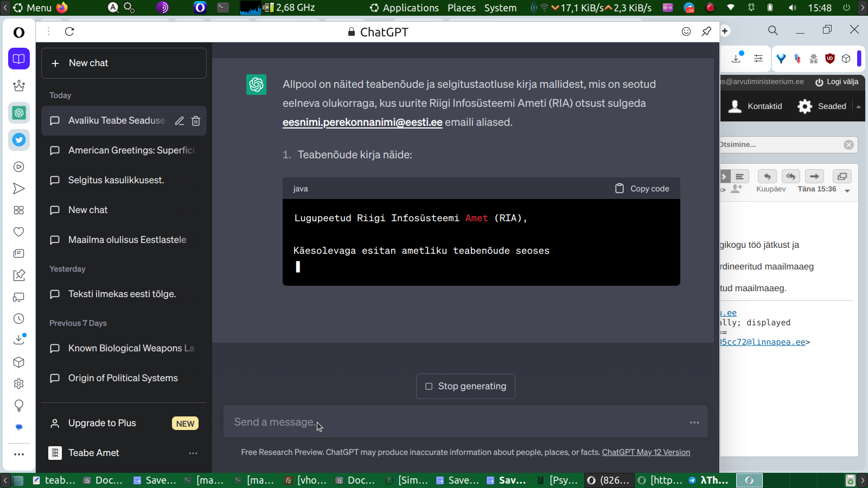Copy code from the java block
The image size is (868, 488).
(642, 189)
